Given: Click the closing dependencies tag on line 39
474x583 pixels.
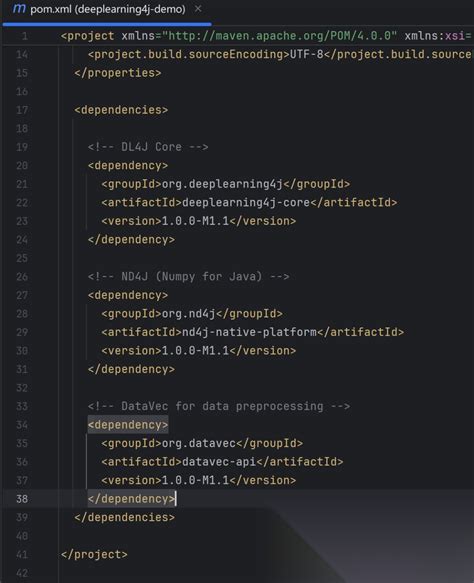Looking at the screenshot, I should 125,517.
